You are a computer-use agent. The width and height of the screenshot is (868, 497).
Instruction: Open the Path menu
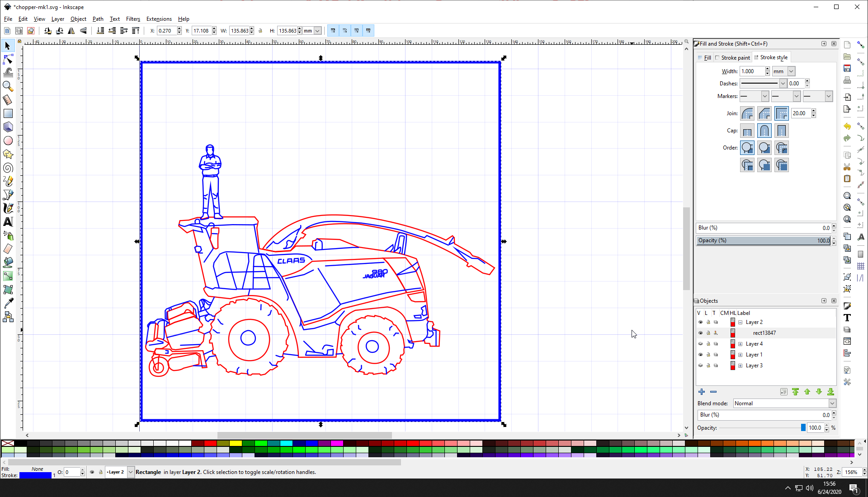point(98,19)
